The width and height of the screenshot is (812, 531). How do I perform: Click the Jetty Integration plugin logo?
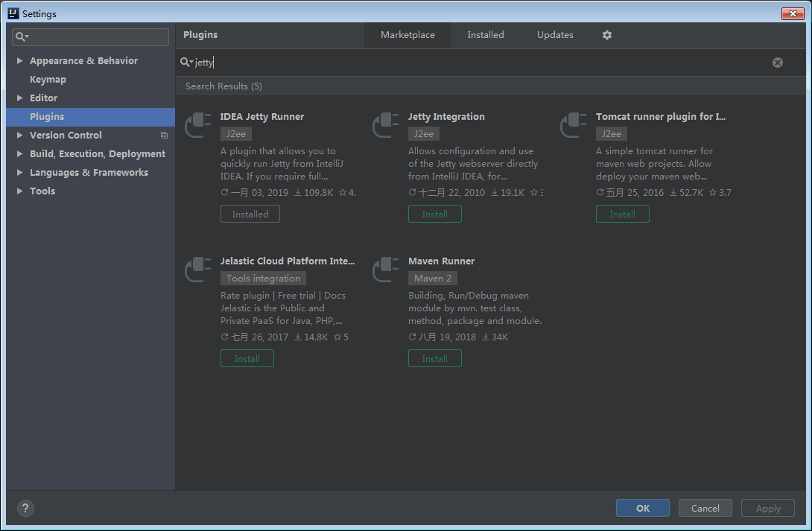click(385, 124)
